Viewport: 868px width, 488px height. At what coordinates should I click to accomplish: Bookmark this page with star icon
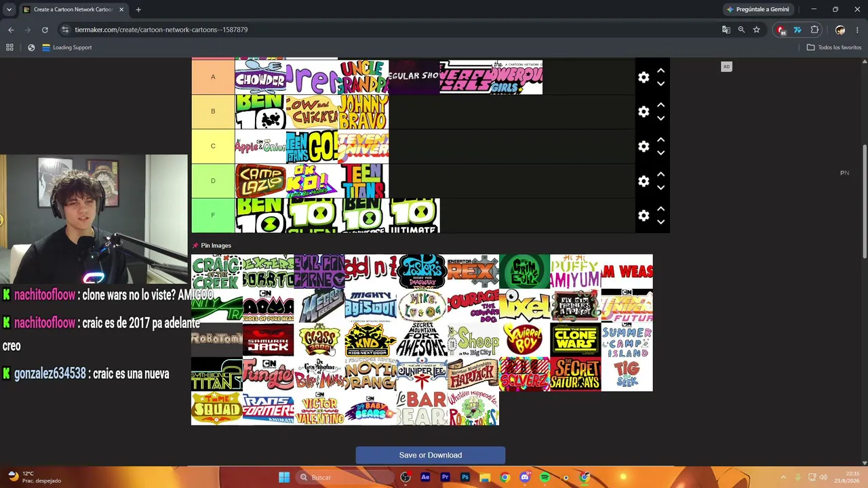pyautogui.click(x=757, y=30)
